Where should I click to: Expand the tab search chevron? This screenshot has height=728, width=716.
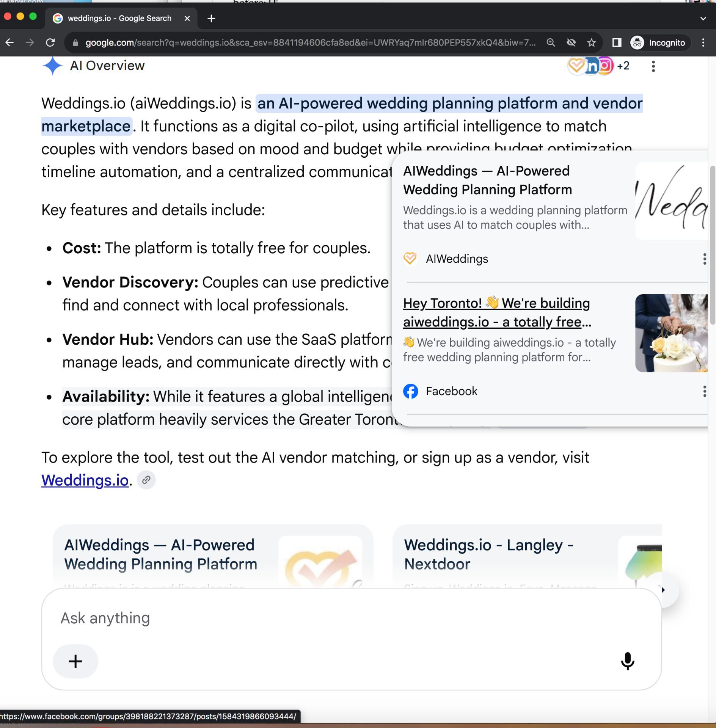703,18
